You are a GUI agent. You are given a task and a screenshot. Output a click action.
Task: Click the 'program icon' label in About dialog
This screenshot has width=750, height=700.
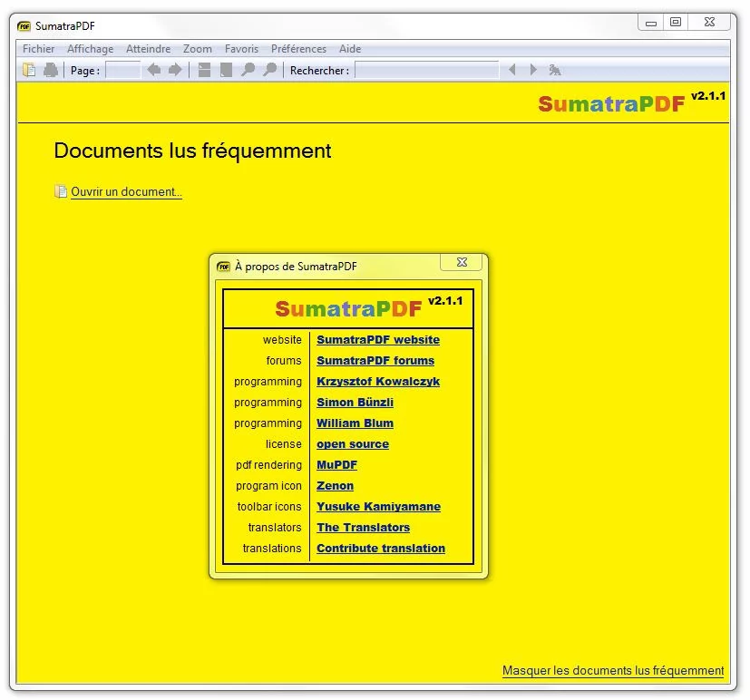(x=268, y=486)
